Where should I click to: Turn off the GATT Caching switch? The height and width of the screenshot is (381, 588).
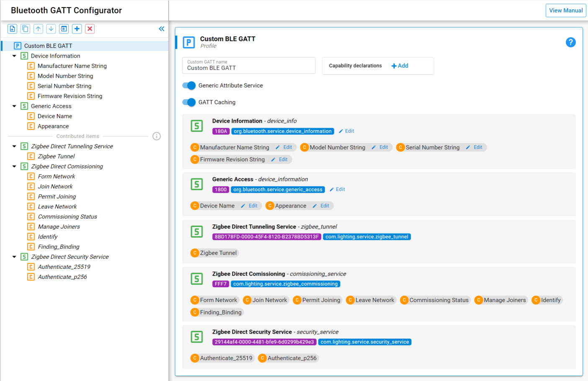click(x=189, y=102)
